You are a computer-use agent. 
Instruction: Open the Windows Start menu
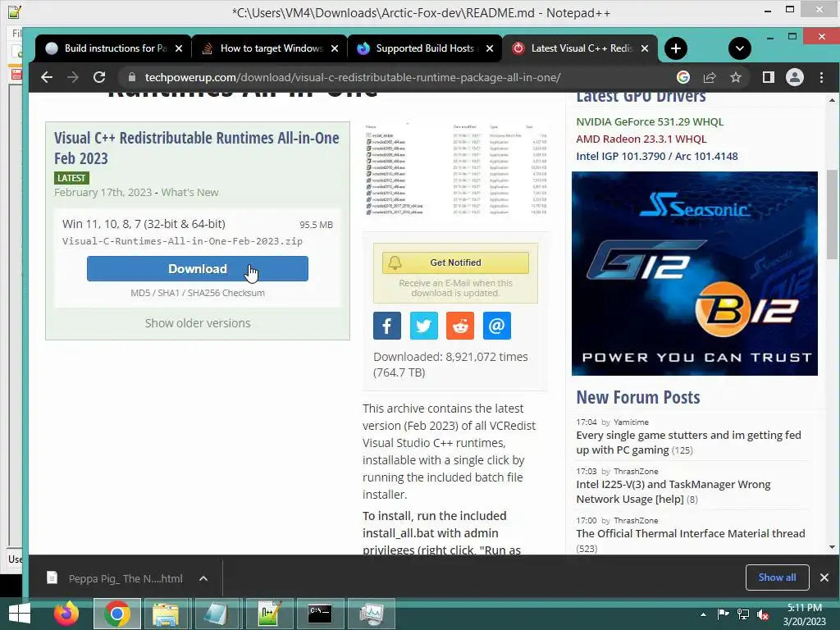tap(20, 614)
